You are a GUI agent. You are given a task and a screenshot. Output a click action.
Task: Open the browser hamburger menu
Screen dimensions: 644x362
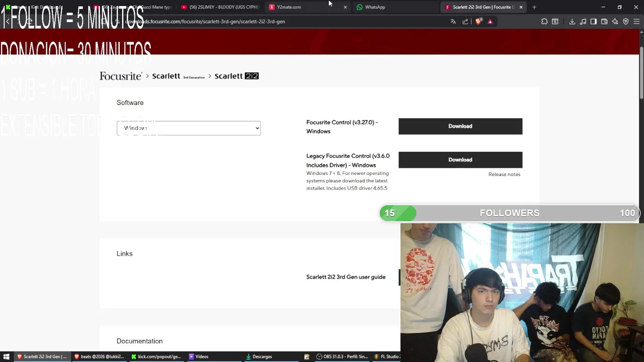tap(636, 22)
